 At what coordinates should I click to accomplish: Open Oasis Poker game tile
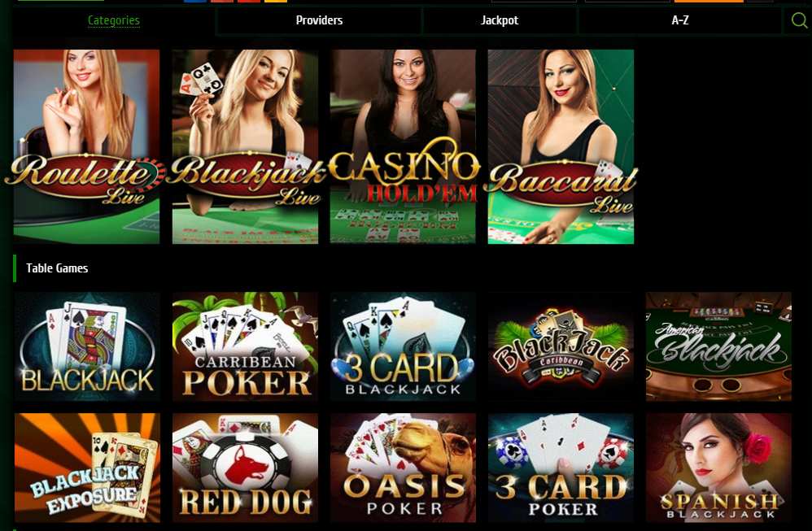coord(403,468)
